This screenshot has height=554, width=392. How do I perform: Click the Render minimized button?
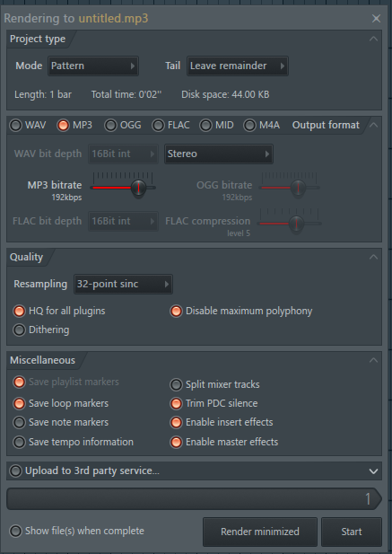click(x=260, y=532)
